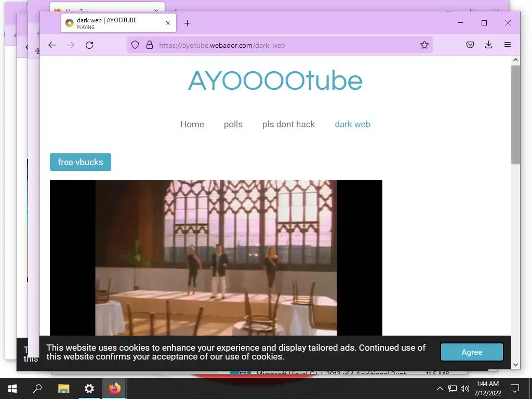532x399 pixels.
Task: Select the dark web | AYOOTUBE tab
Action: click(x=118, y=23)
